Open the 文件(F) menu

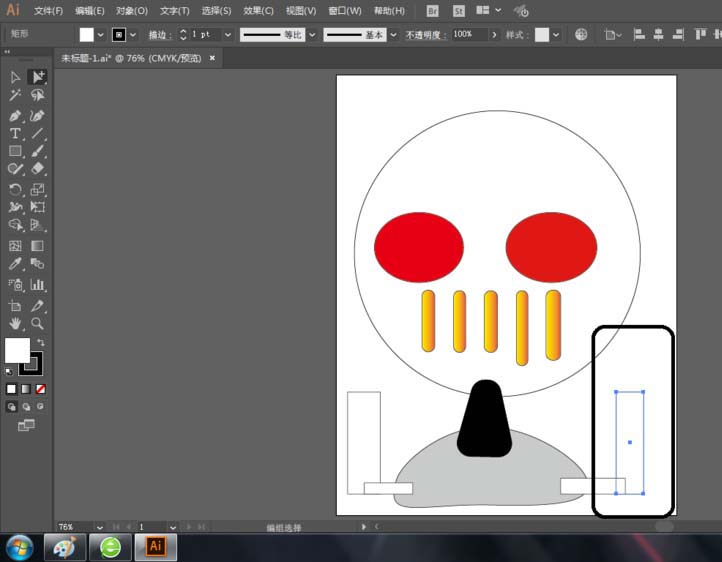tap(48, 11)
